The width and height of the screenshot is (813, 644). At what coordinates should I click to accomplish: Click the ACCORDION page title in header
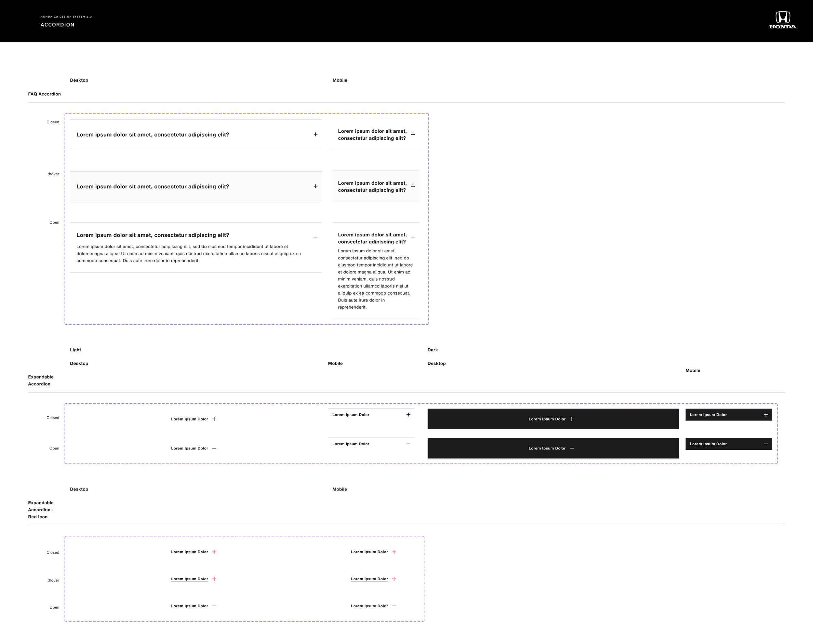click(x=58, y=25)
